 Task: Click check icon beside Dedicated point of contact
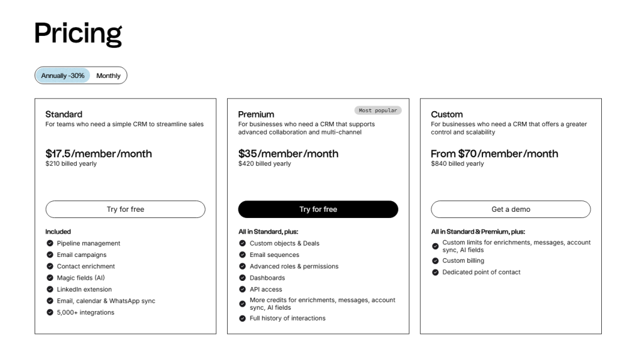435,272
